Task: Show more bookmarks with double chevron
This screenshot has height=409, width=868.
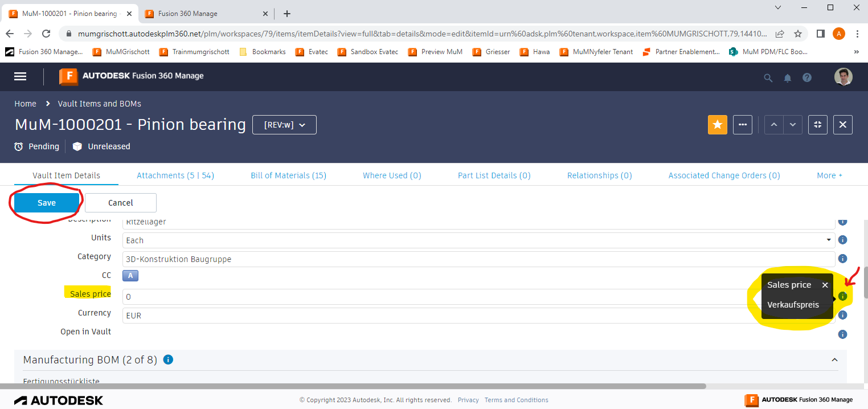Action: tap(856, 52)
